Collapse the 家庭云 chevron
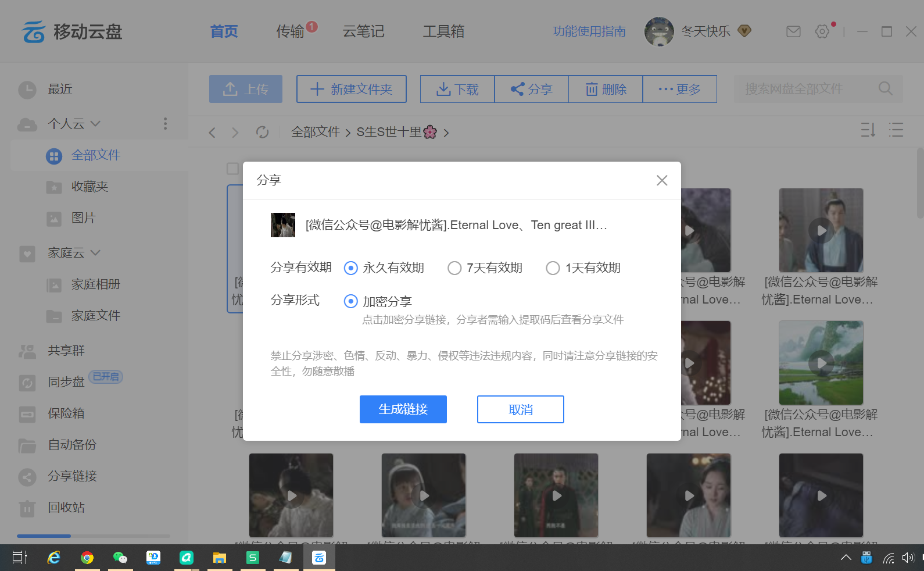This screenshot has width=924, height=571. pos(96,252)
